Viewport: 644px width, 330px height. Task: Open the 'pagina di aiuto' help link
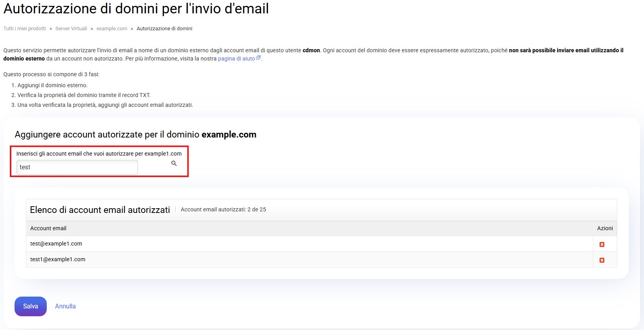point(236,59)
